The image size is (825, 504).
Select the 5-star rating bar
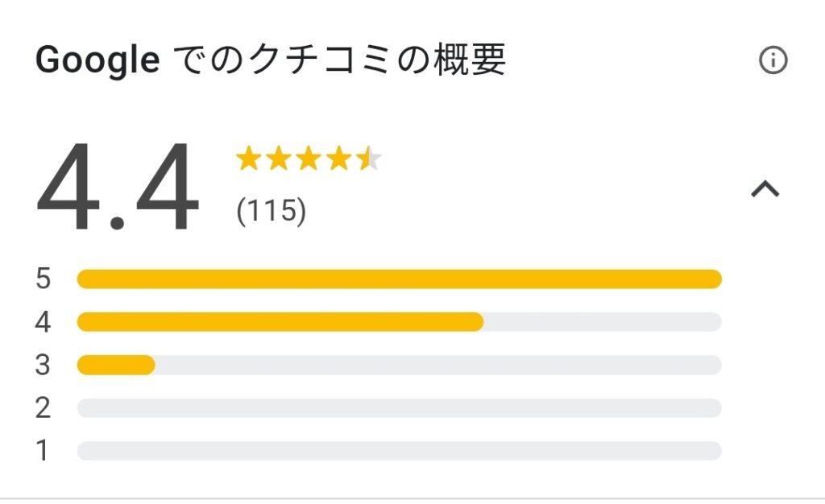(400, 279)
